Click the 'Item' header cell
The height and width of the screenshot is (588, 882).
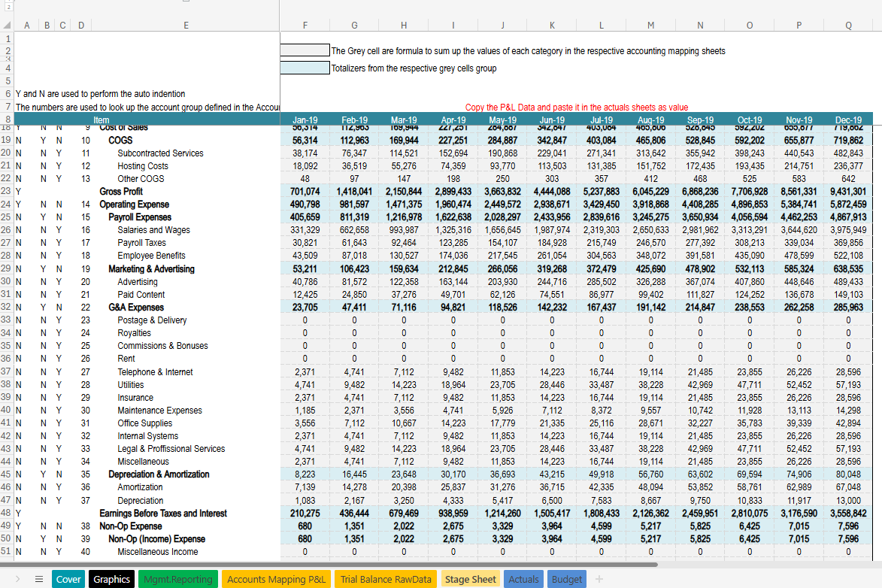click(x=102, y=120)
